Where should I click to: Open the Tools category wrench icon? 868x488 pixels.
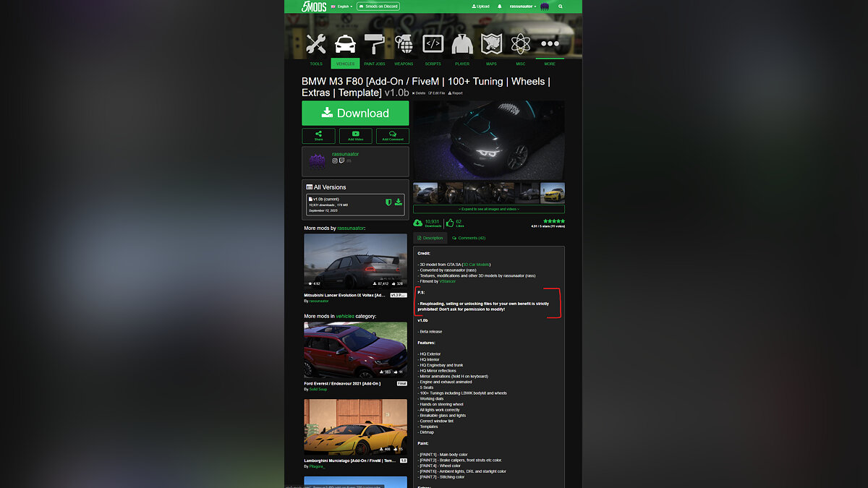316,45
